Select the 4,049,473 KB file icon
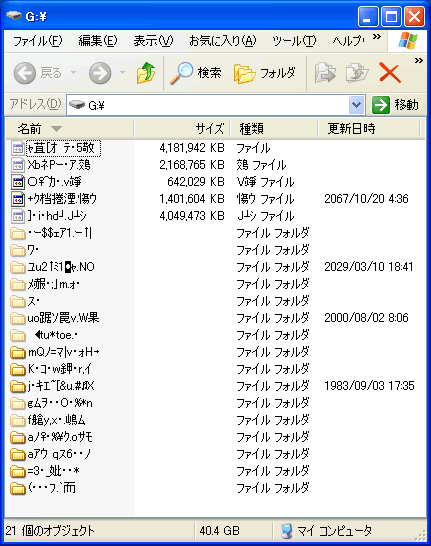 (17, 216)
